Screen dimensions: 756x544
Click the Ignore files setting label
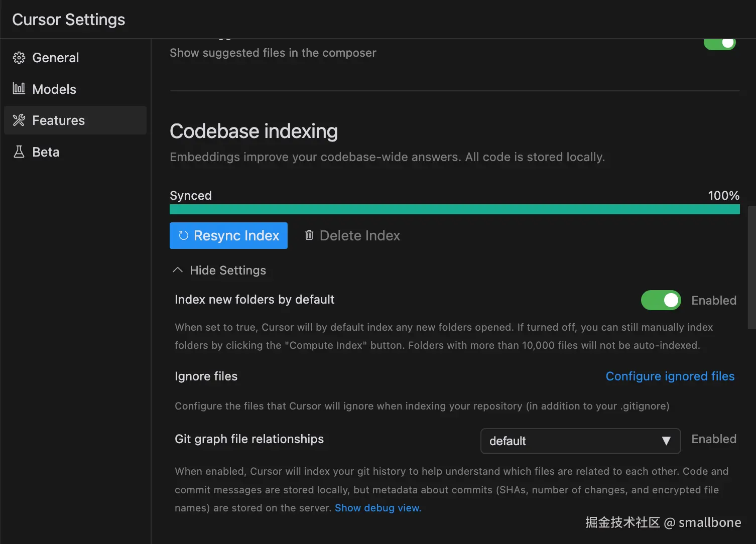click(206, 376)
